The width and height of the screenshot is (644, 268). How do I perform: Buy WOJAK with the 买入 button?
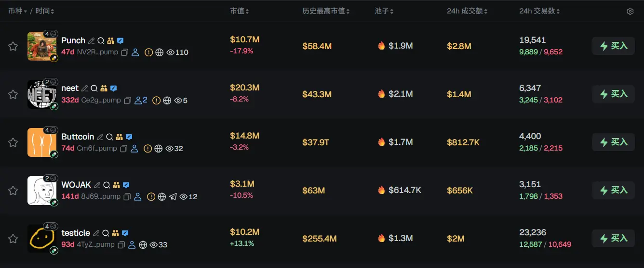613,191
